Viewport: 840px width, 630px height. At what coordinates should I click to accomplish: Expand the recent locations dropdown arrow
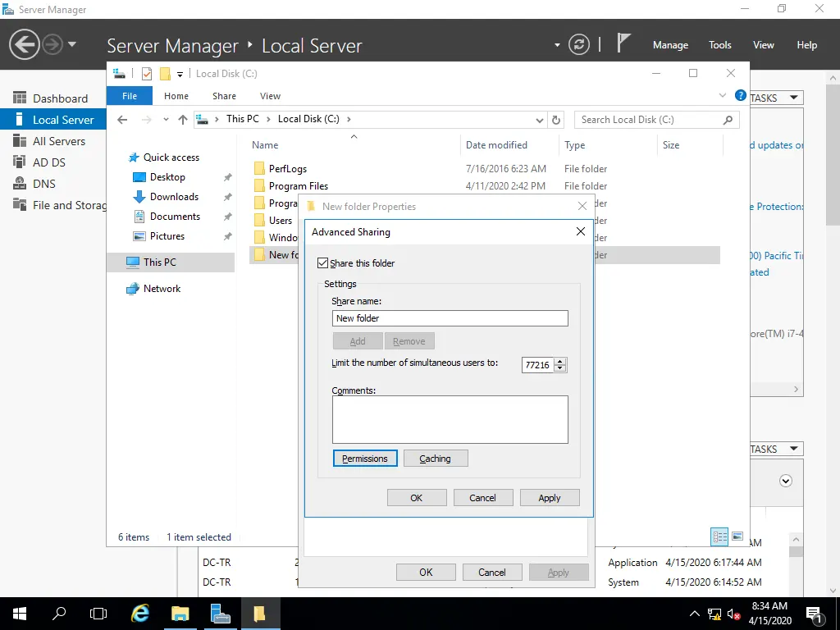point(166,120)
